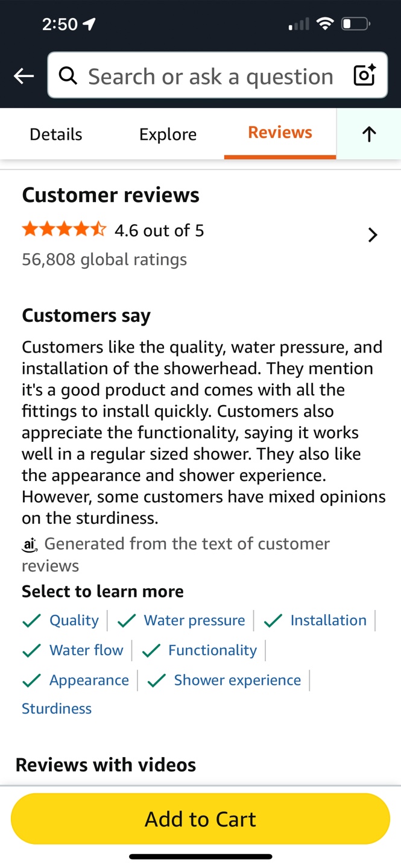Tap the scroll-to-top arrow
401x868 pixels.
click(x=368, y=134)
